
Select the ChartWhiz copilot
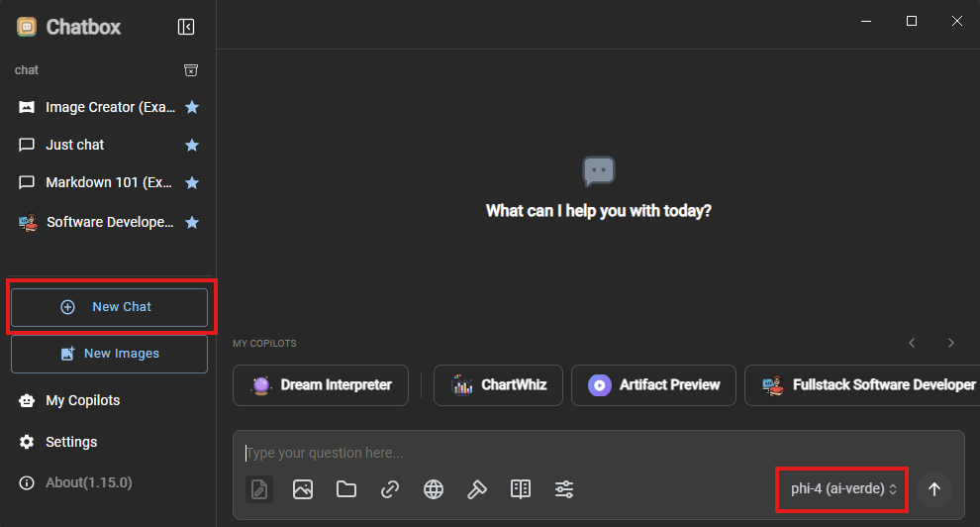(x=498, y=385)
